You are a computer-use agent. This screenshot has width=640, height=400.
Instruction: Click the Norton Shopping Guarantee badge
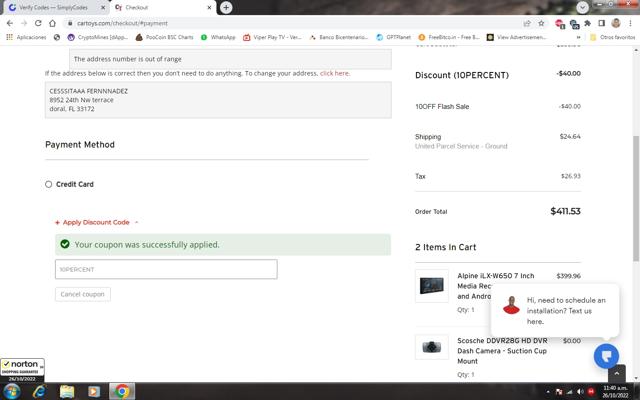click(x=22, y=370)
